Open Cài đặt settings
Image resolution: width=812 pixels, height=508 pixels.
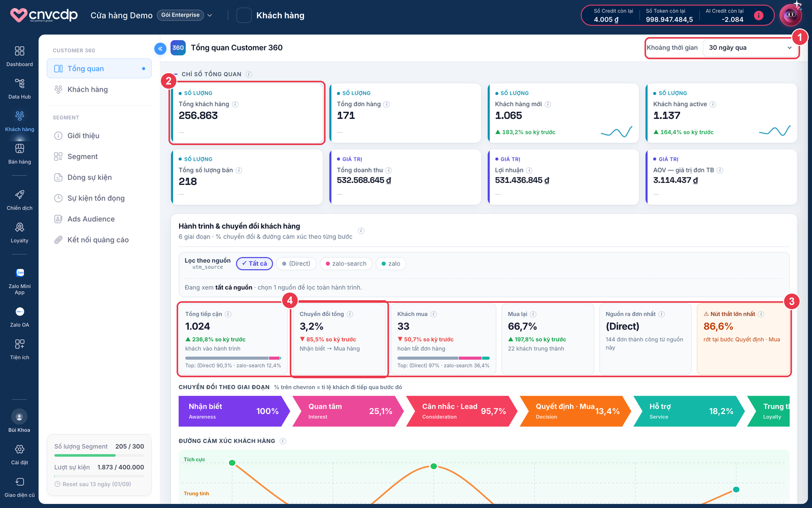pyautogui.click(x=19, y=454)
